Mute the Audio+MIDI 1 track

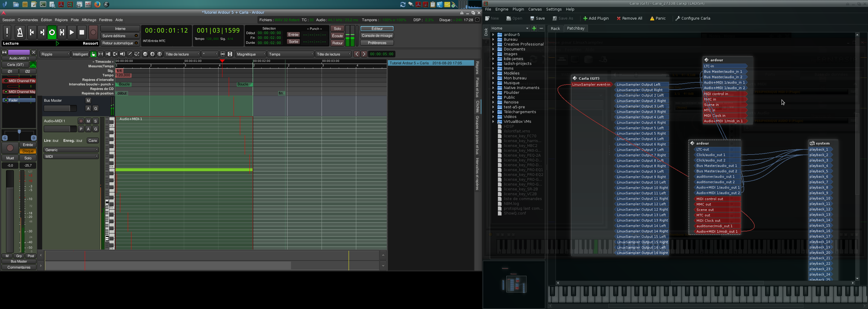click(88, 121)
